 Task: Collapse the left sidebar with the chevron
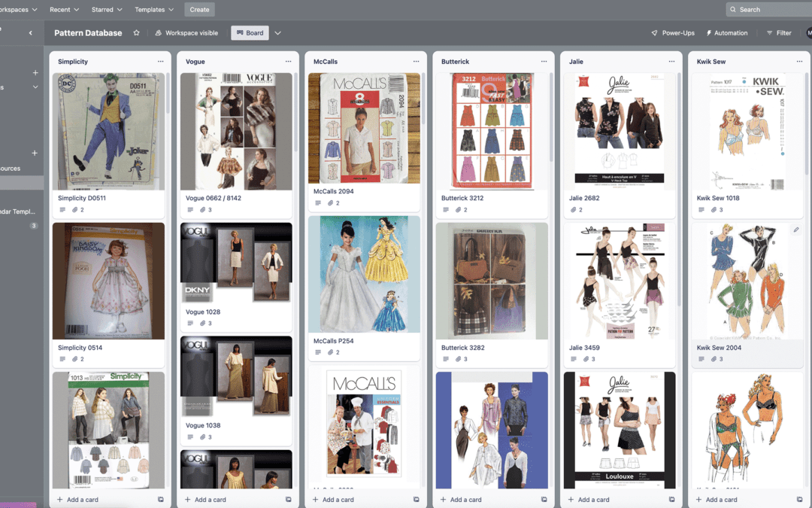(x=31, y=32)
